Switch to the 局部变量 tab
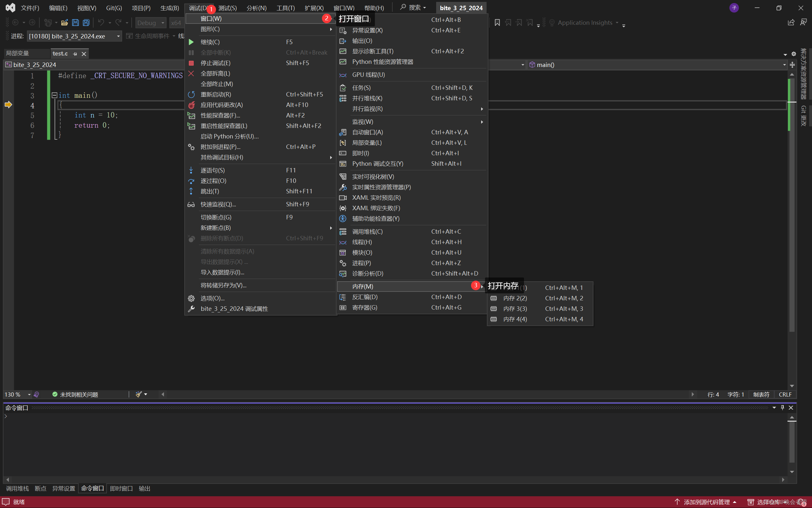This screenshot has height=508, width=812. [17, 53]
